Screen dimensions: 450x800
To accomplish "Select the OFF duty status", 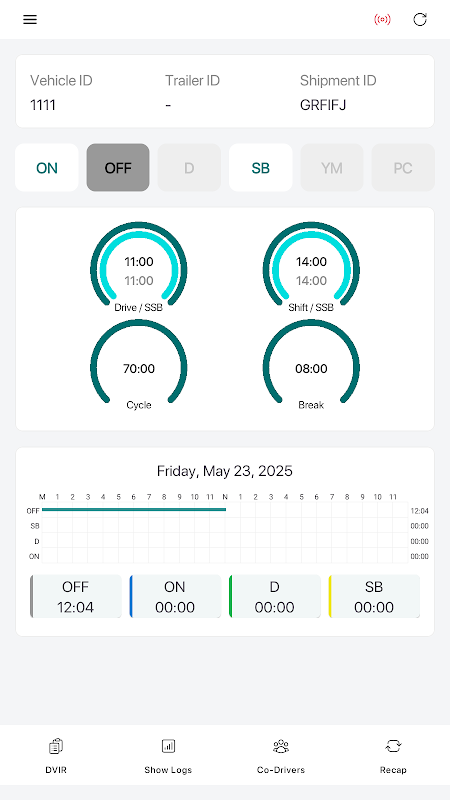I will tap(118, 168).
